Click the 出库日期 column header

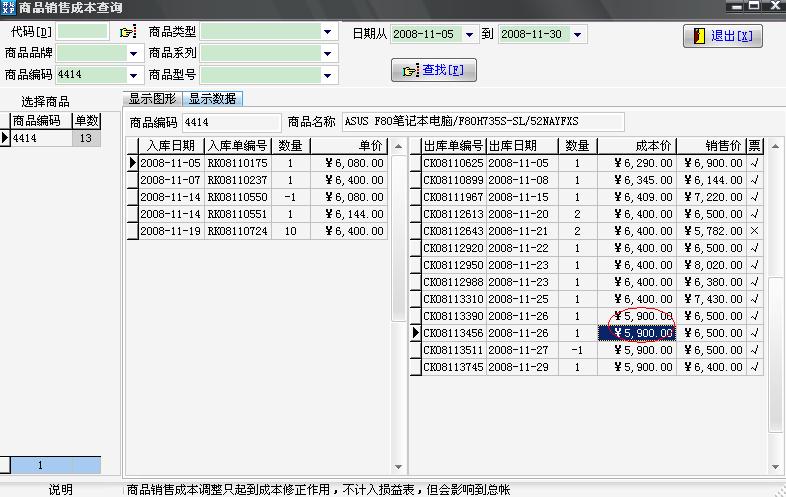tap(522, 146)
